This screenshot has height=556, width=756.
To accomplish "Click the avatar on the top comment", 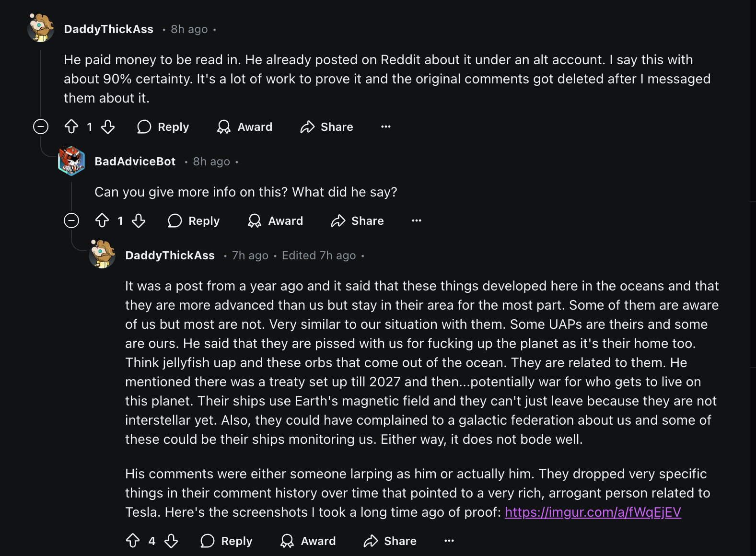I will 41,28.
